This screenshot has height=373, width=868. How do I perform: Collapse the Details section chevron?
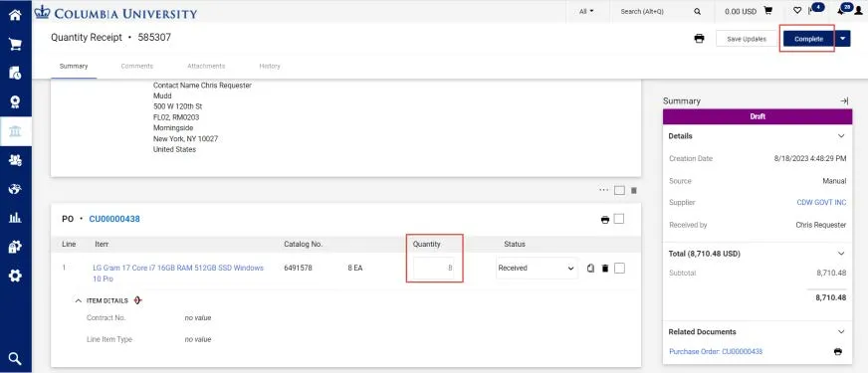pyautogui.click(x=841, y=136)
